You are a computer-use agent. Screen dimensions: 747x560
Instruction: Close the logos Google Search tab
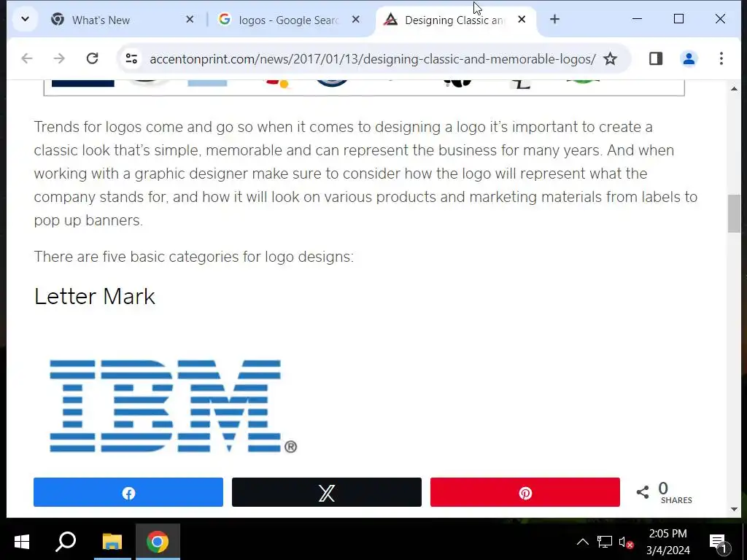[x=355, y=20]
